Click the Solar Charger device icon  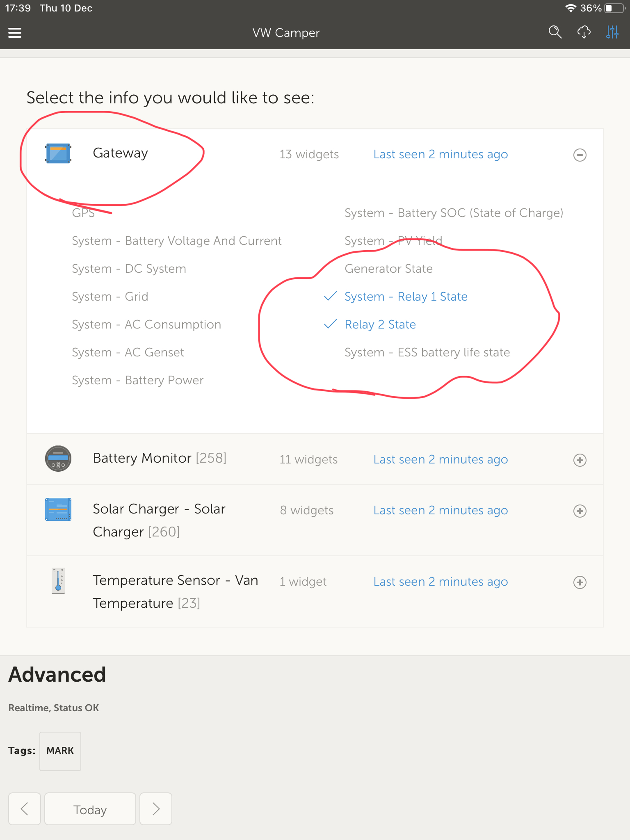[58, 509]
